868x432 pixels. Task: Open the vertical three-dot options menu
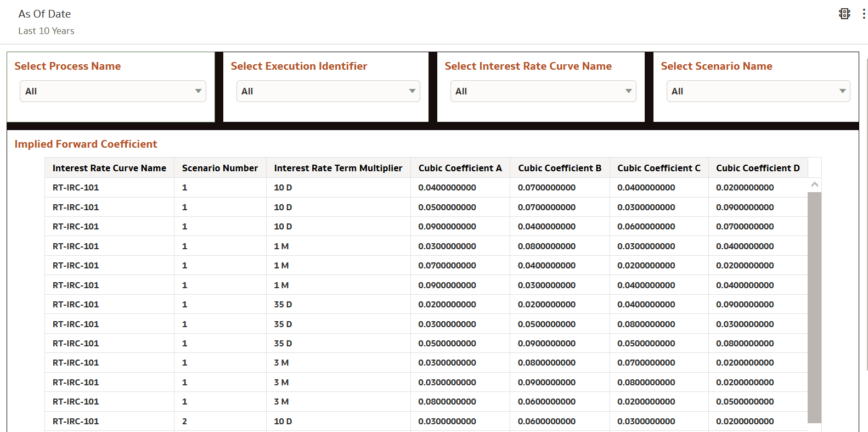(x=864, y=14)
